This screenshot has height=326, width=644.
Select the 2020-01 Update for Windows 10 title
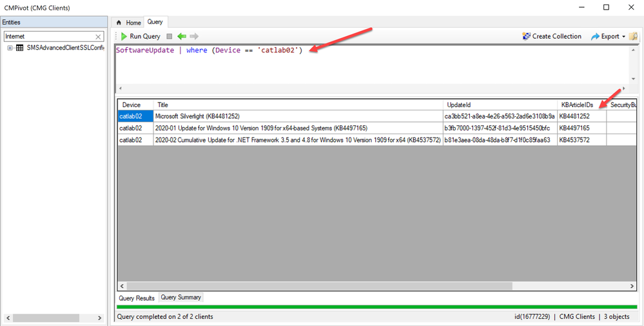(x=298, y=128)
